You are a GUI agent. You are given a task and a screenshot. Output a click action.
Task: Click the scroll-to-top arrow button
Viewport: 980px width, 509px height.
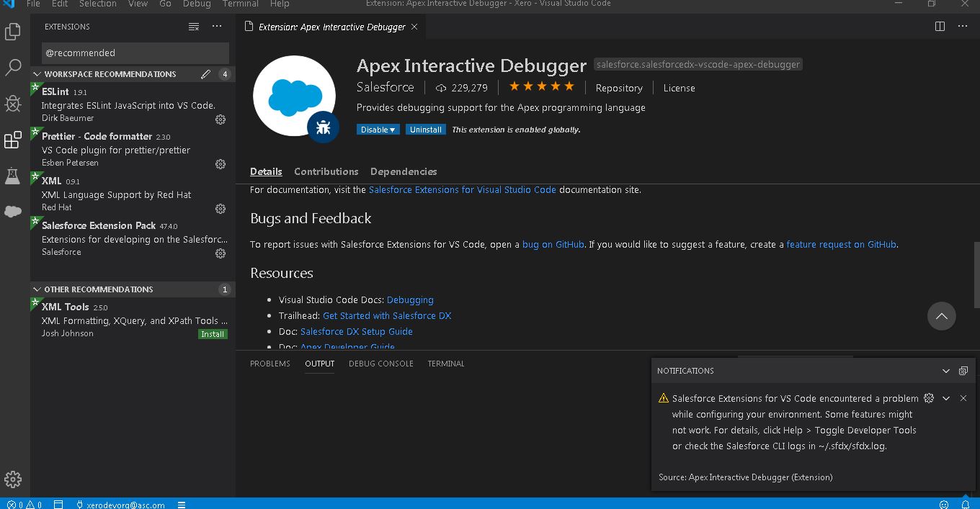(x=941, y=316)
